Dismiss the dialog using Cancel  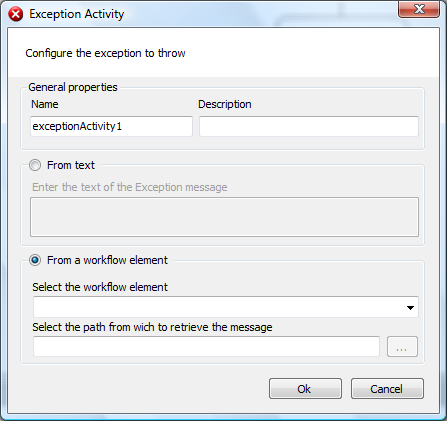pyautogui.click(x=387, y=389)
